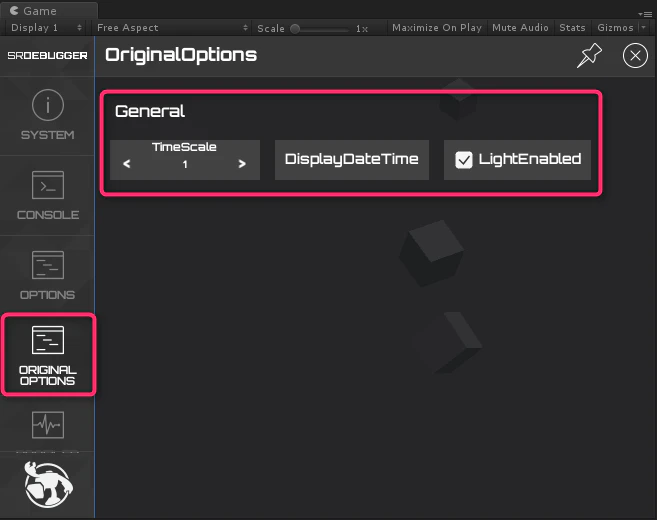Toggle the Stats overlay button
This screenshot has width=657, height=520.
pos(572,28)
